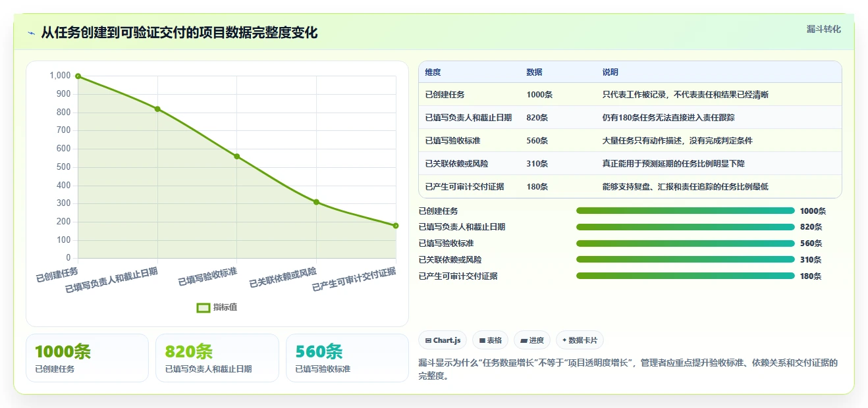The image size is (868, 408).
Task: Open the 1000条 已创建任务 data card
Action: coord(87,358)
